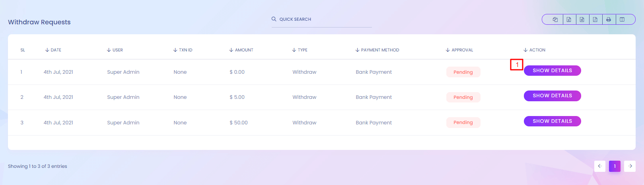Go to the previous page arrow
The image size is (644, 185).
tap(599, 166)
